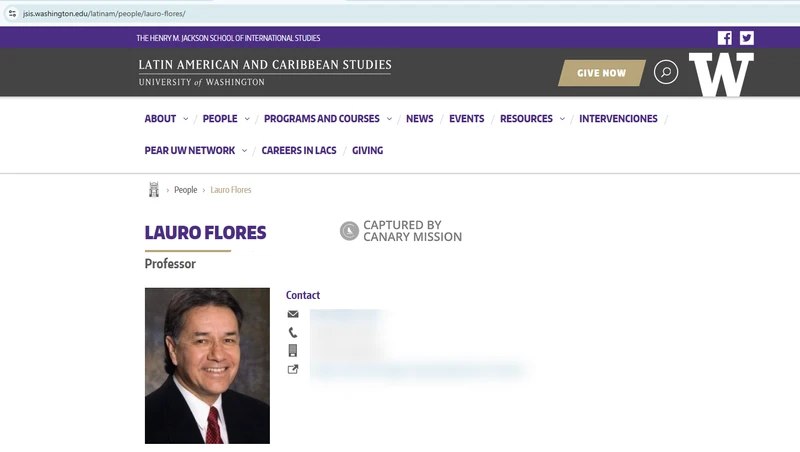Expand the PEAR UW NETWORK chevron
This screenshot has height=452, width=800.
244,150
